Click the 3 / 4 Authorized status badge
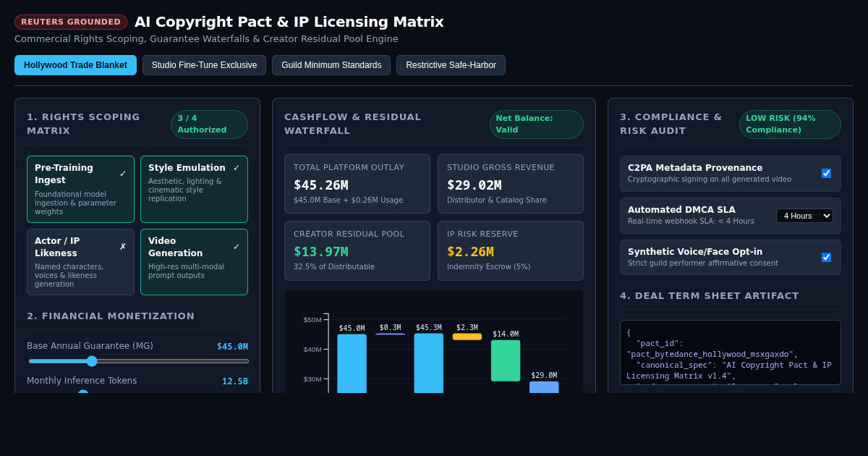 click(x=209, y=124)
